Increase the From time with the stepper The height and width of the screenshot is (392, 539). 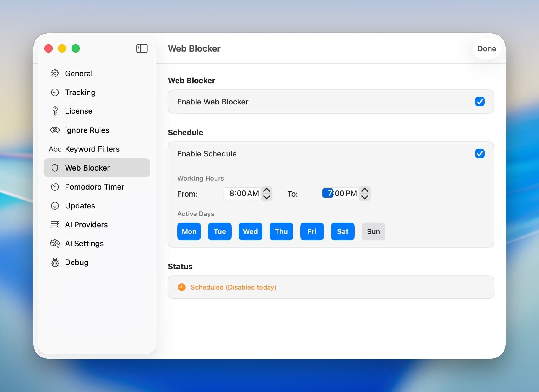[x=266, y=190]
